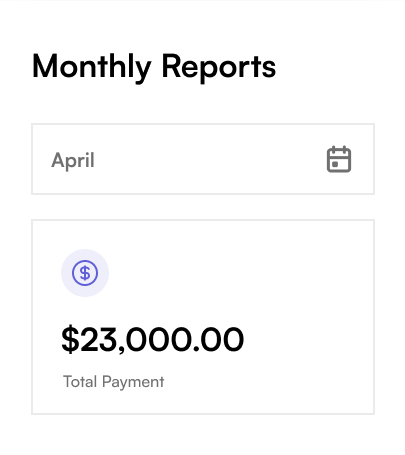Screen dimensions: 405x455
Task: Click the dollar sign of the amount
Action: click(x=70, y=339)
